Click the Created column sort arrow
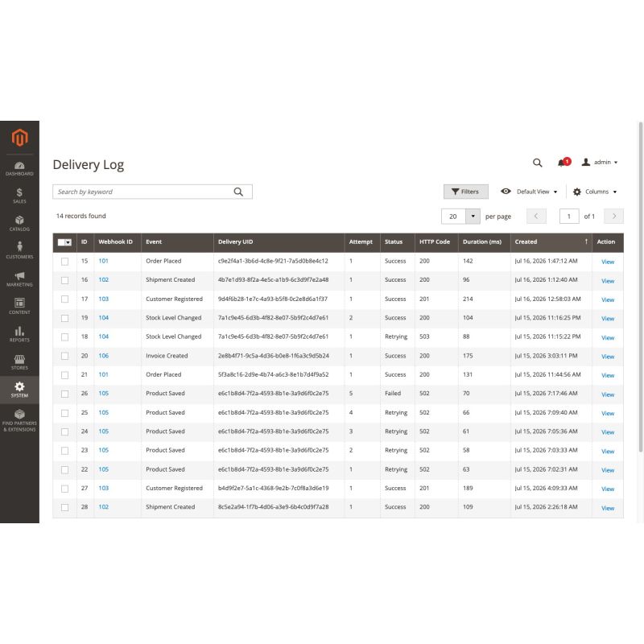 [586, 242]
